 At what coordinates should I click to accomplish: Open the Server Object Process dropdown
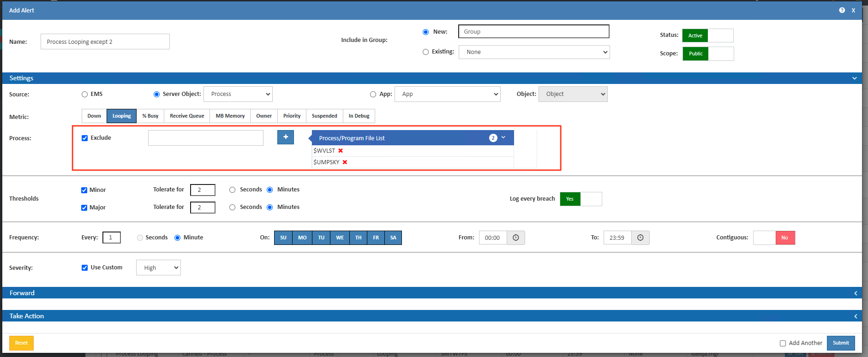point(238,94)
